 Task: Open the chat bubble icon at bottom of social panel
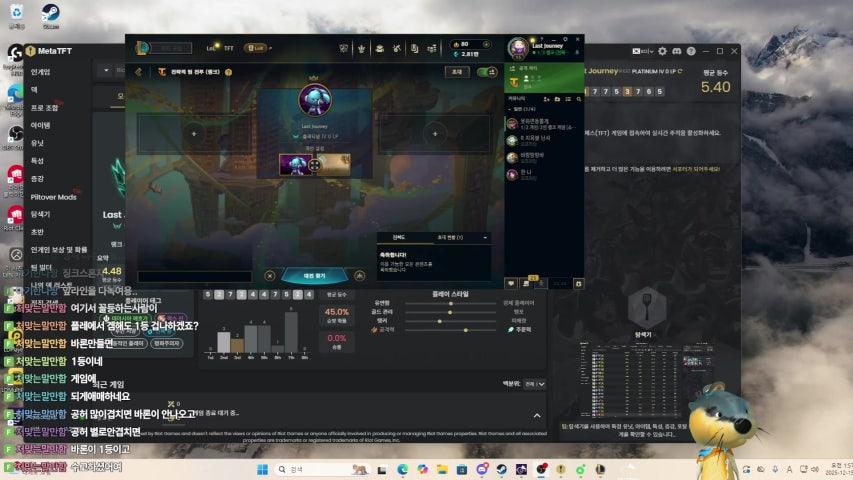[x=511, y=284]
